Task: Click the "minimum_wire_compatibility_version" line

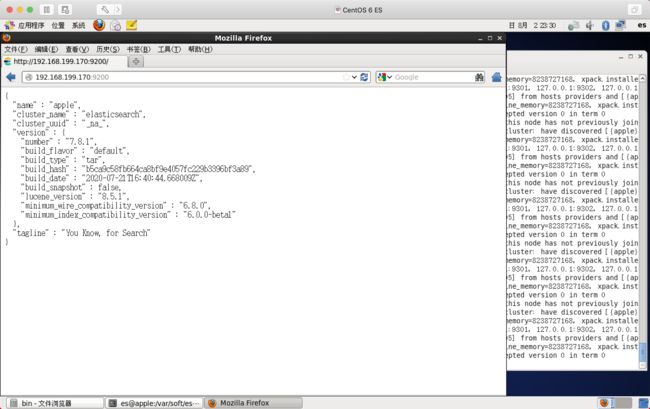Action: tap(116, 206)
